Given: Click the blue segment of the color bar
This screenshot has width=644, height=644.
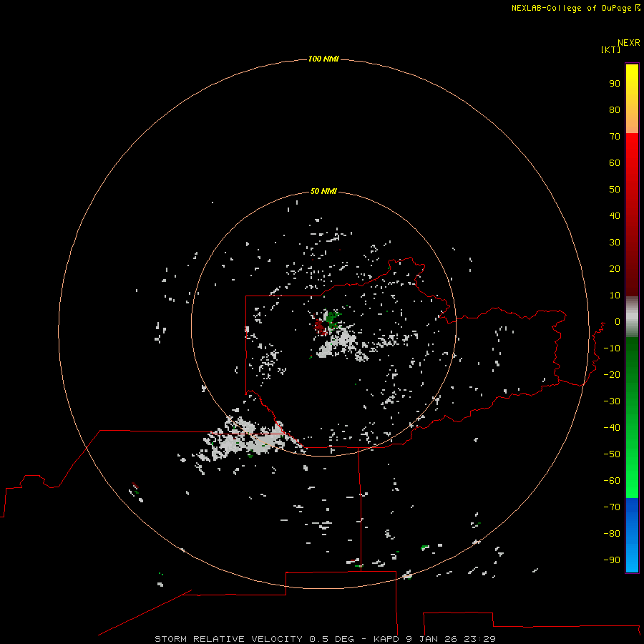Looking at the screenshot, I should coord(632,535).
